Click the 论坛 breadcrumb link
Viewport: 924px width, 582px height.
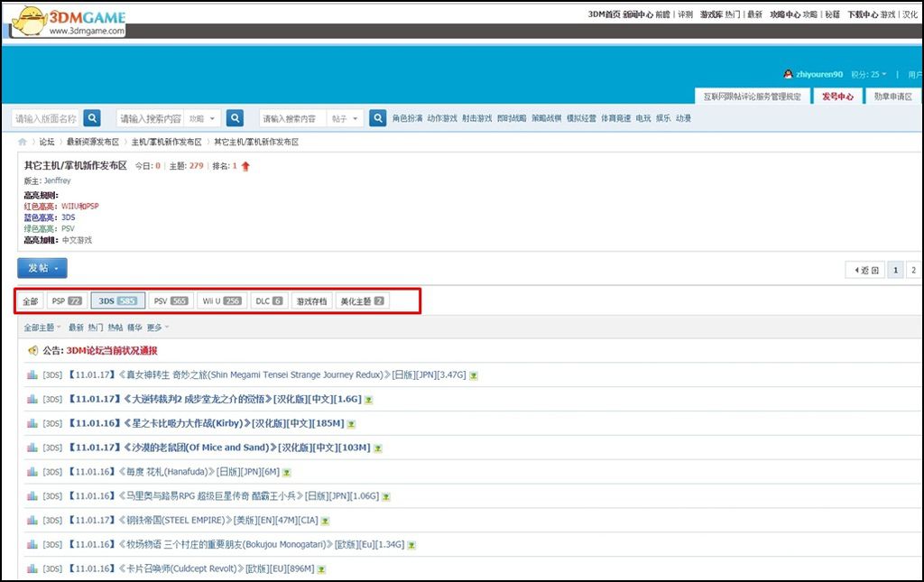(47, 142)
